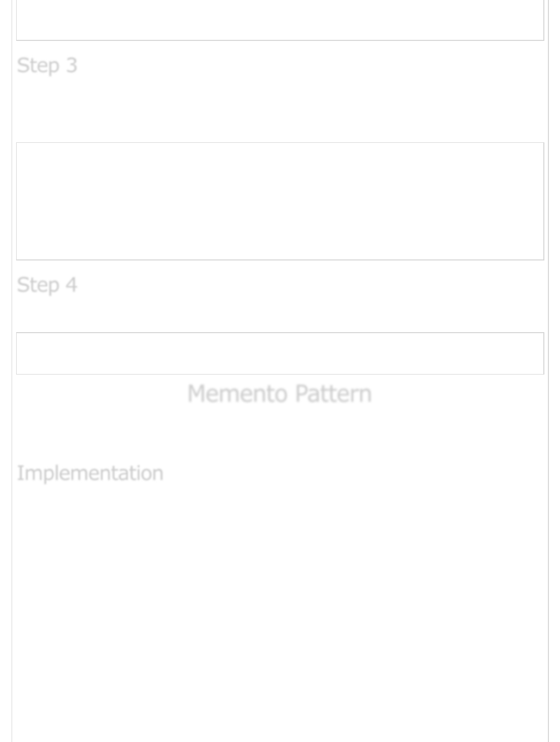
Task: Click the Step 4 heading
Action: [47, 285]
